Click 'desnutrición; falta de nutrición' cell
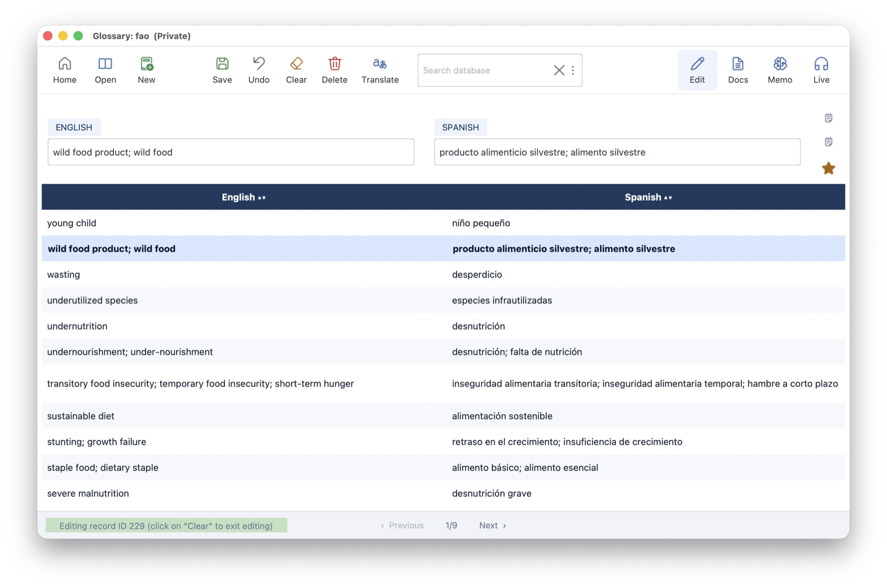The image size is (887, 588). coord(517,352)
